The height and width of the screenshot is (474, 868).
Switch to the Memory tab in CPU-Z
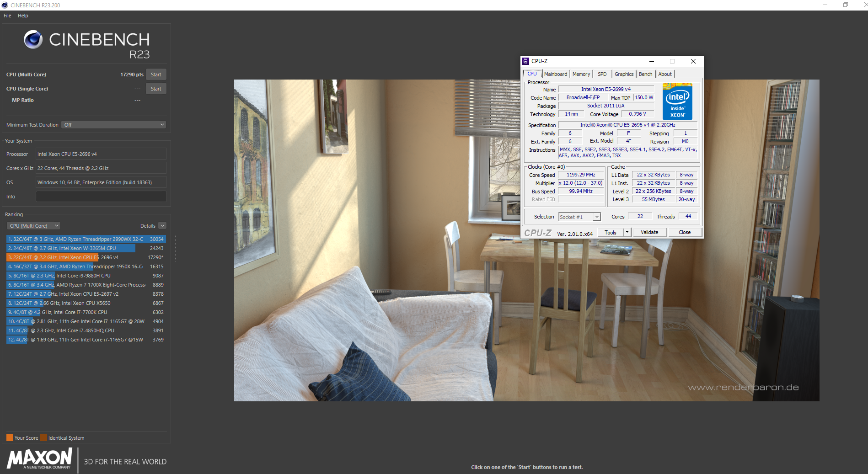pos(581,74)
